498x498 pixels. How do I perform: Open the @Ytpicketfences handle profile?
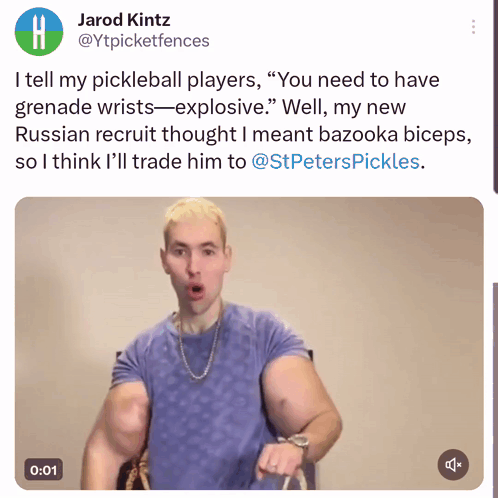(x=144, y=41)
